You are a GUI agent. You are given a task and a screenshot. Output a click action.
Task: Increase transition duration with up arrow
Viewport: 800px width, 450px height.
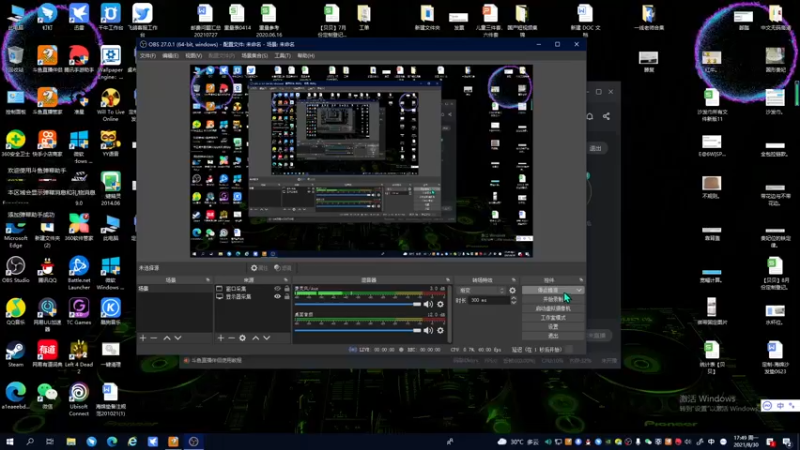(513, 298)
